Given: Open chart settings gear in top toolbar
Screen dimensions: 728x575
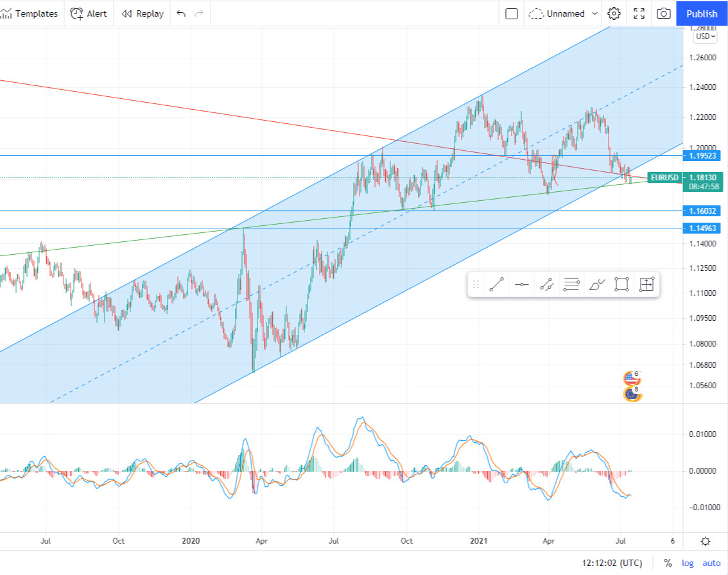Looking at the screenshot, I should [614, 13].
